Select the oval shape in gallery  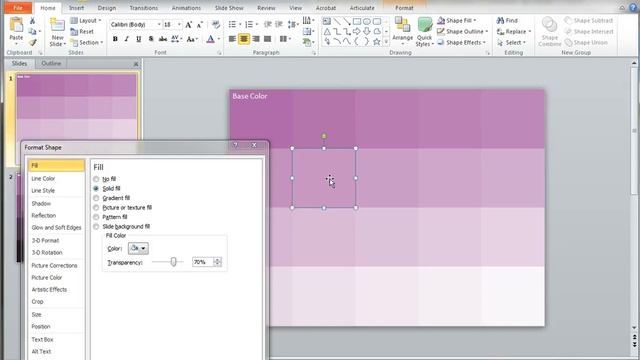[367, 21]
